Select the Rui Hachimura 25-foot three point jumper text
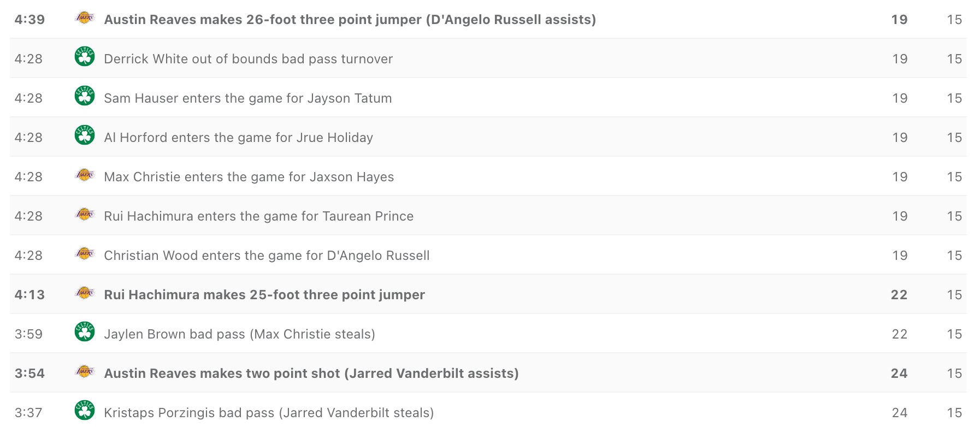 264,295
